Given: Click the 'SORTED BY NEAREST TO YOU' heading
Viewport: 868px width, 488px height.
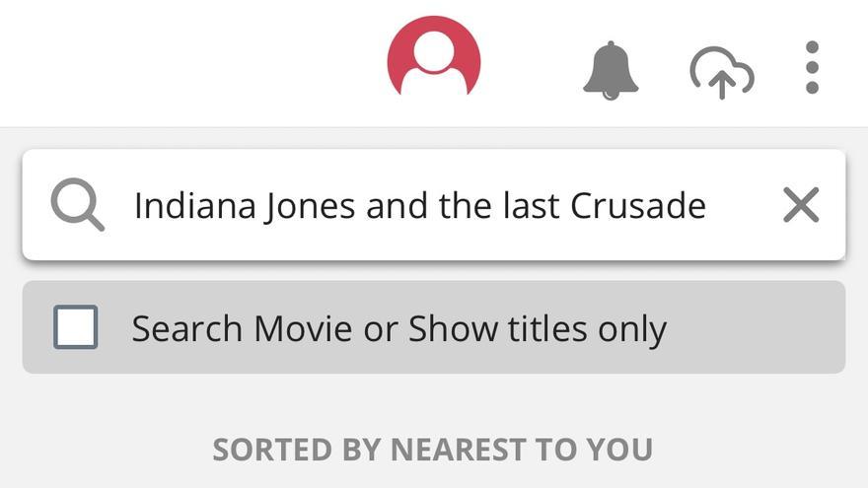Looking at the screenshot, I should [433, 450].
